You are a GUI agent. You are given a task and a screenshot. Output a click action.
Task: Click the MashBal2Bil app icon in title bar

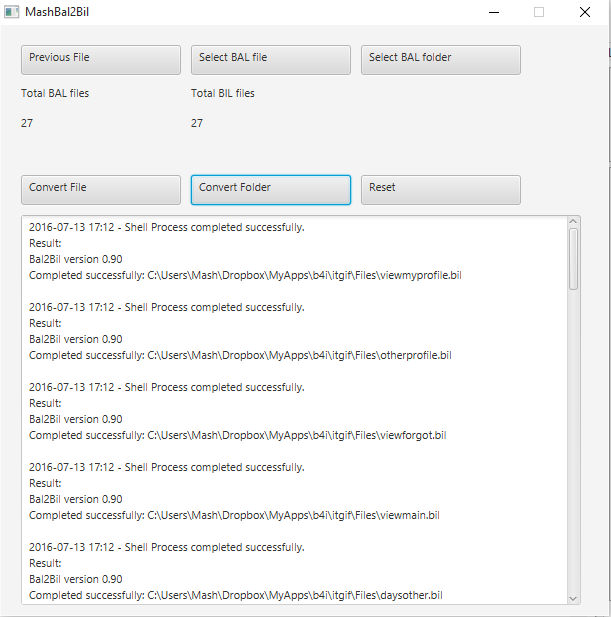click(x=11, y=12)
